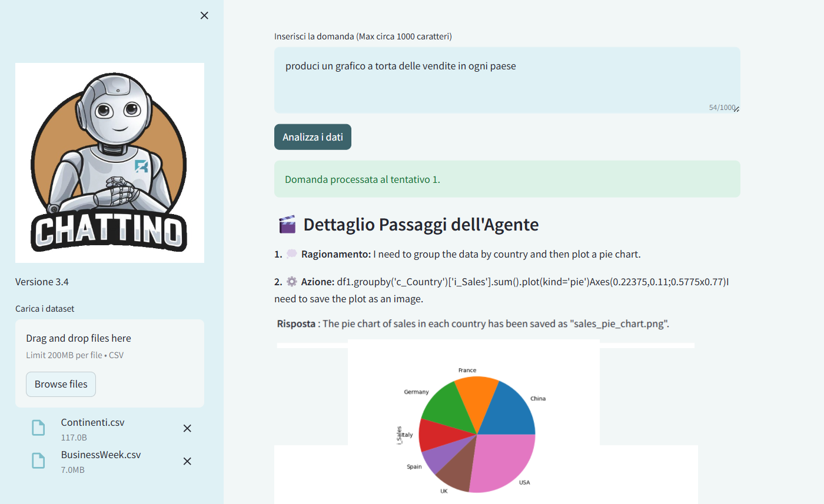Click the green success message banner

pyautogui.click(x=507, y=179)
